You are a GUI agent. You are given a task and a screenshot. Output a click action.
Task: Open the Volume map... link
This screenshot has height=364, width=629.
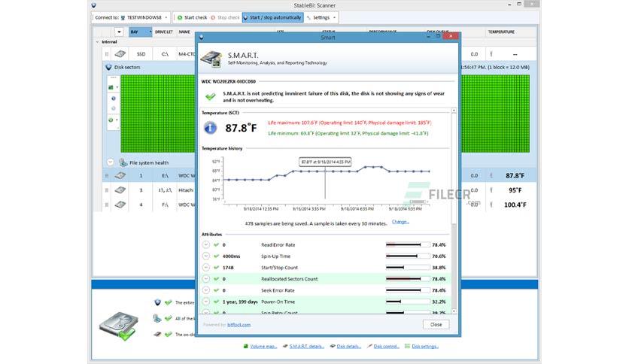pos(263,347)
